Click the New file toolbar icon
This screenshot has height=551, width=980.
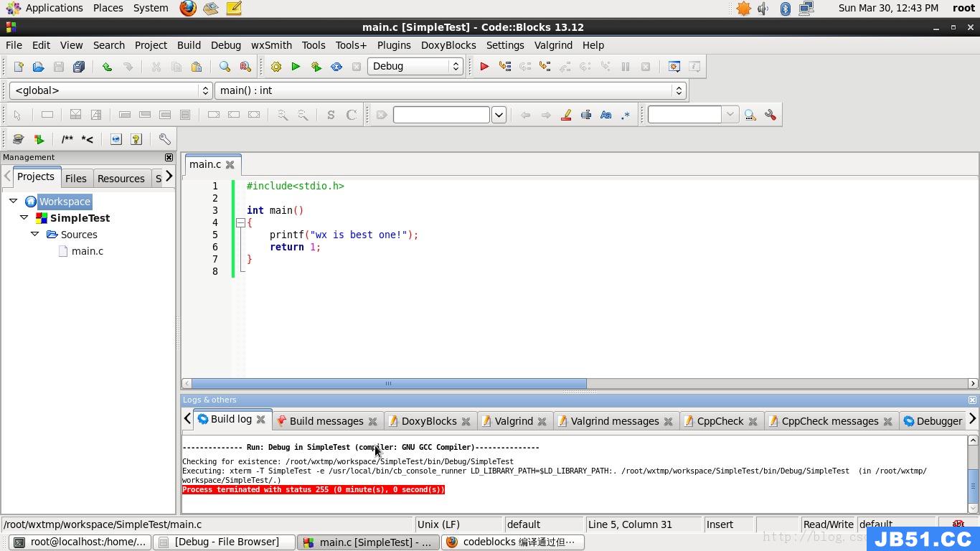click(19, 67)
